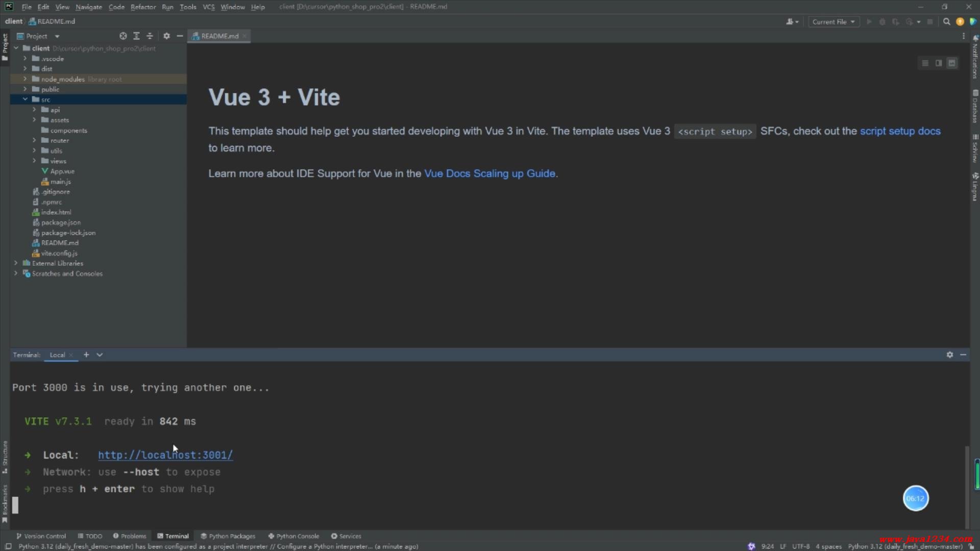Open terminal settings gear icon
This screenshot has width=980, height=551.
pyautogui.click(x=949, y=355)
